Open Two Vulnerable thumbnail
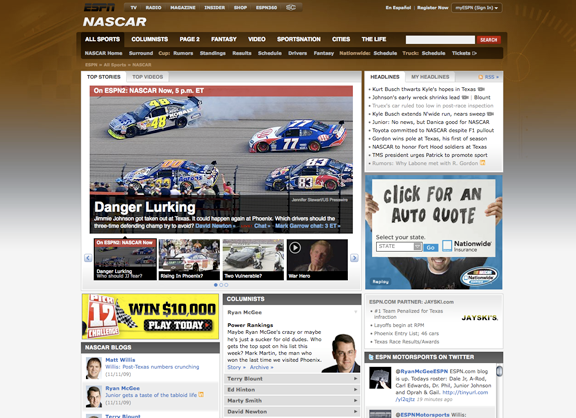576x418 pixels. pos(253,260)
